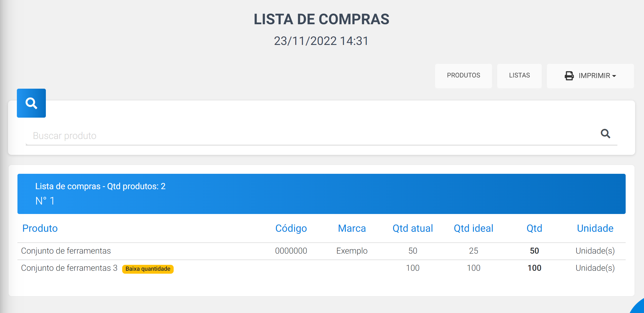
Task: Click the printer icon on IMPRIMIR
Action: pyautogui.click(x=569, y=76)
